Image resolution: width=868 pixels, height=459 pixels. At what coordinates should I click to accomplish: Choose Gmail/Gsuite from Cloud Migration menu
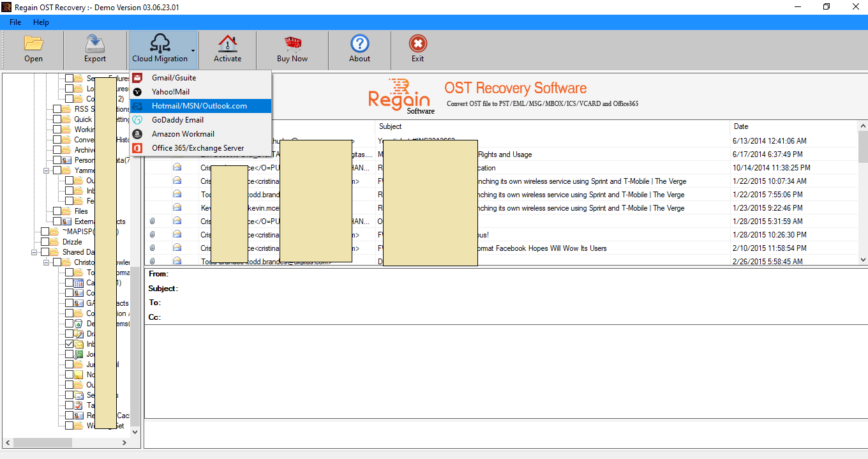(201, 78)
